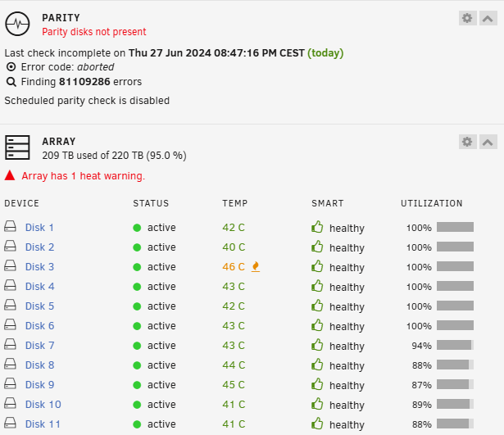Click Disk 3 SMART thumbs-up icon
The height and width of the screenshot is (435, 504).
pos(317,266)
